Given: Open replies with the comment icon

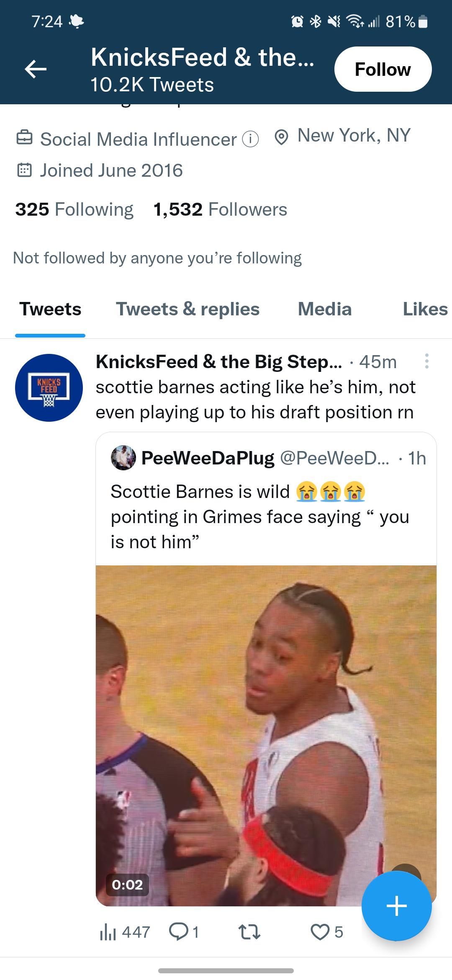Looking at the screenshot, I should point(178,932).
